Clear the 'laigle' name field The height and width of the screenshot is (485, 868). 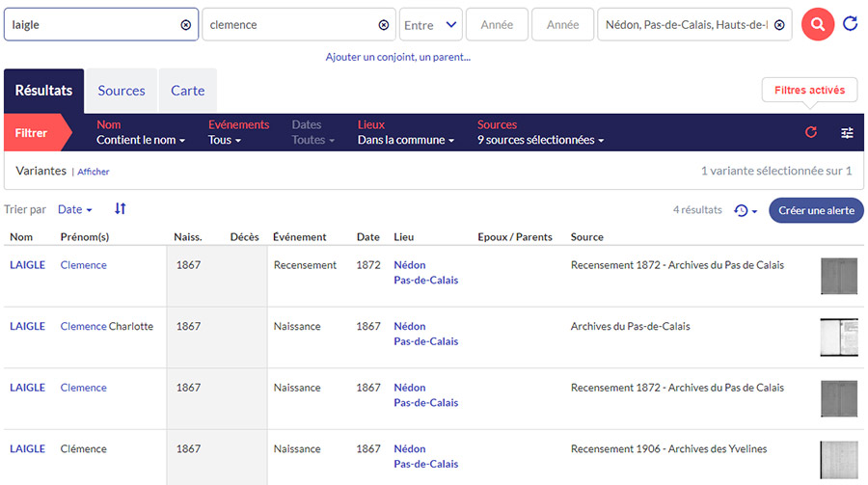tap(186, 25)
